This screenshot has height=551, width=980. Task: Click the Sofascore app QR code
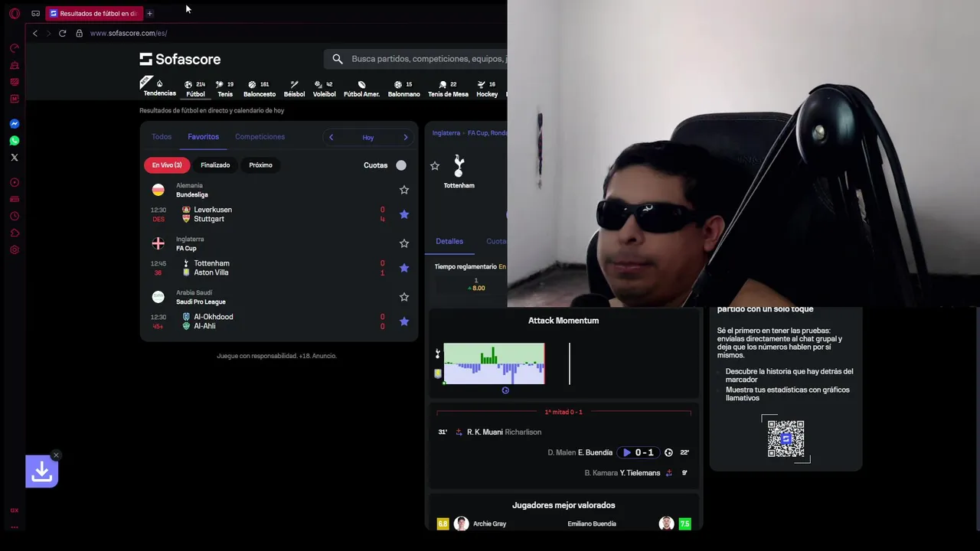786,439
